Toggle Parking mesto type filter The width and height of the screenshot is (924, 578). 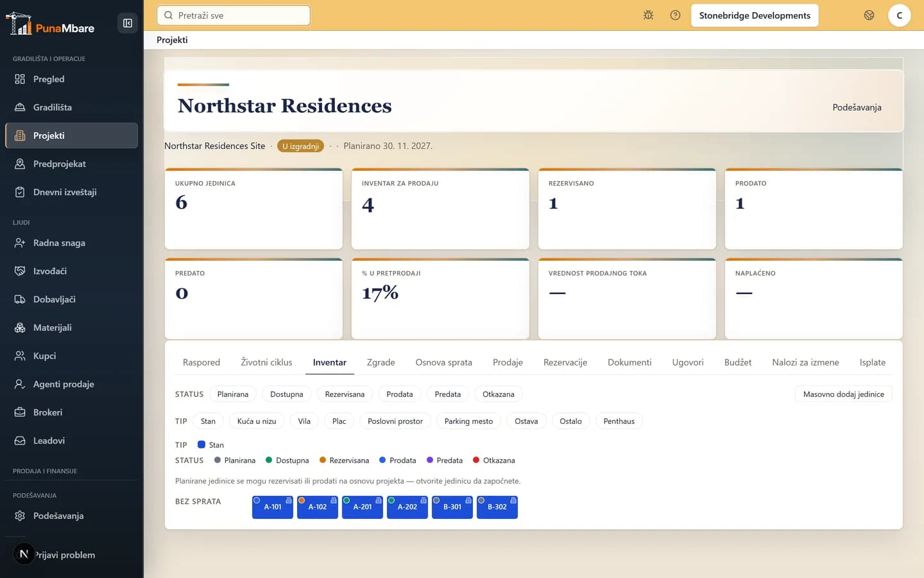[x=469, y=421]
